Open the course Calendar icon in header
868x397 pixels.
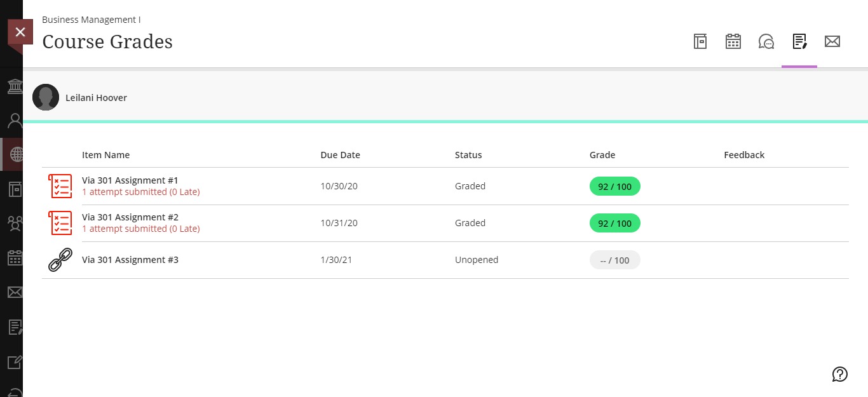[733, 42]
